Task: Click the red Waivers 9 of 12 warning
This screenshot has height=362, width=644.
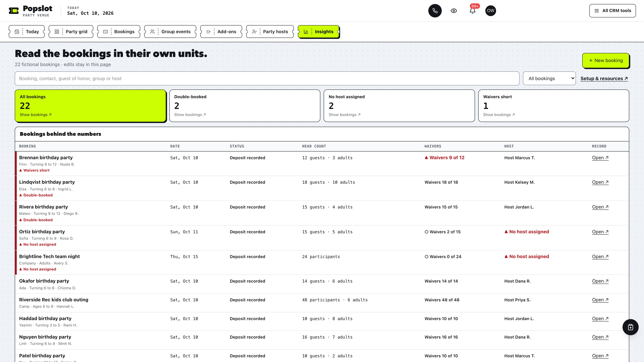Action: click(444, 158)
